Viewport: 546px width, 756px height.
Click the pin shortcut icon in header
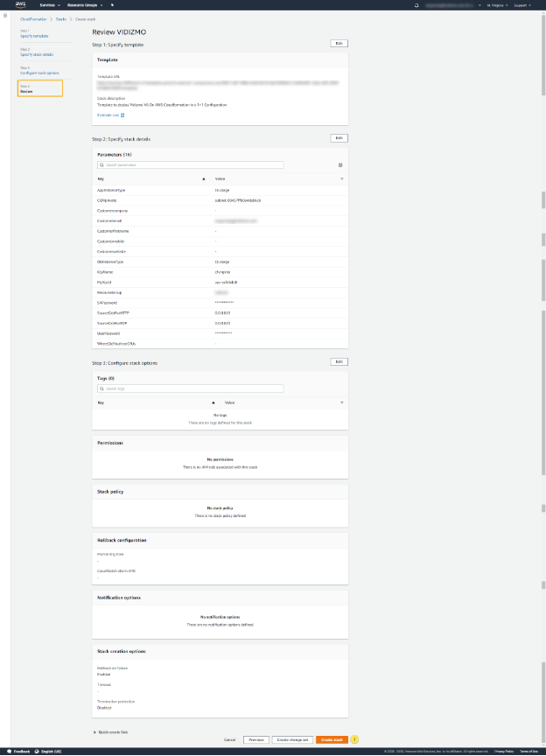(x=112, y=5)
